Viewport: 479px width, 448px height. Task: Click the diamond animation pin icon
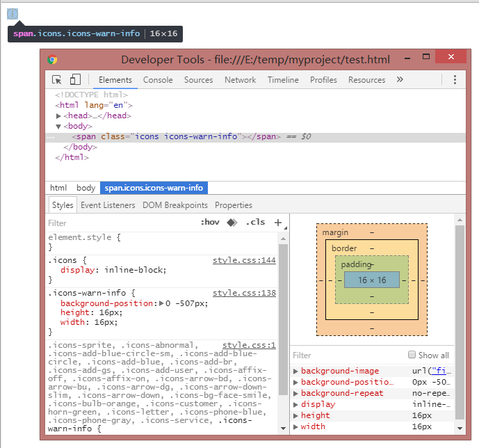click(x=232, y=223)
